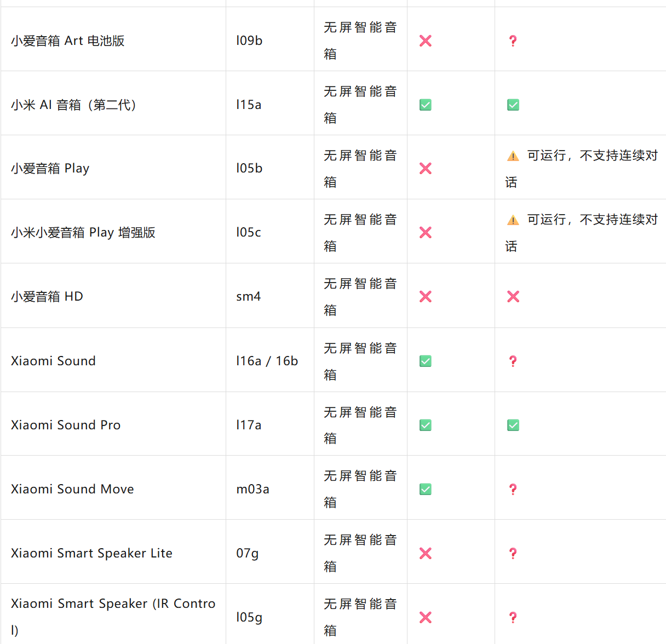This screenshot has width=666, height=644.
Task: Click the green check in the Xiaomi Sound Move row
Action: point(426,489)
